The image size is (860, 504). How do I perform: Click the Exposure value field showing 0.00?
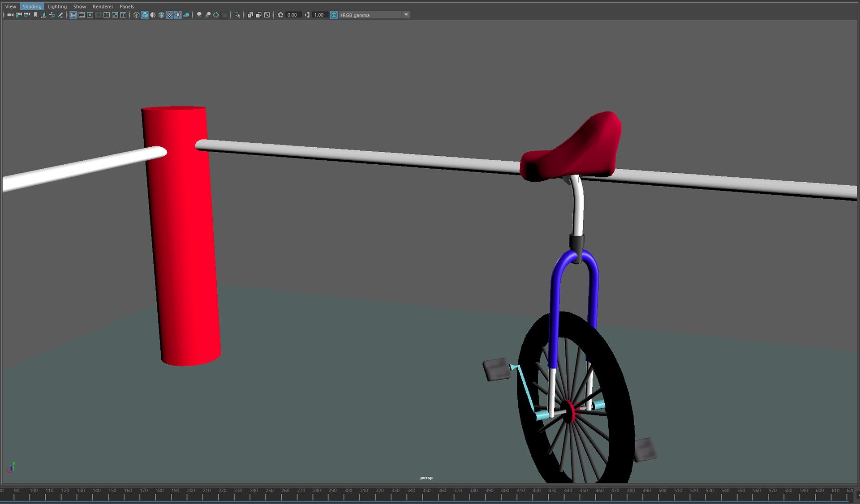[x=292, y=15]
